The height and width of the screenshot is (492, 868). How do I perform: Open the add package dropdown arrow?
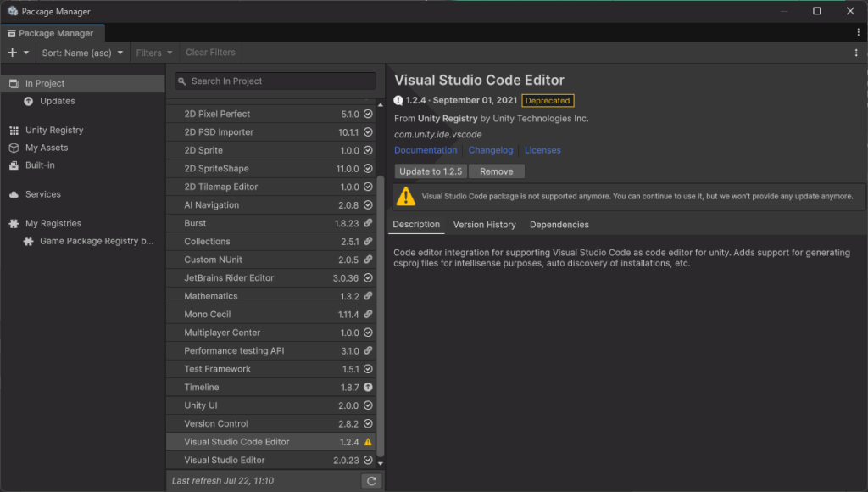pyautogui.click(x=26, y=53)
